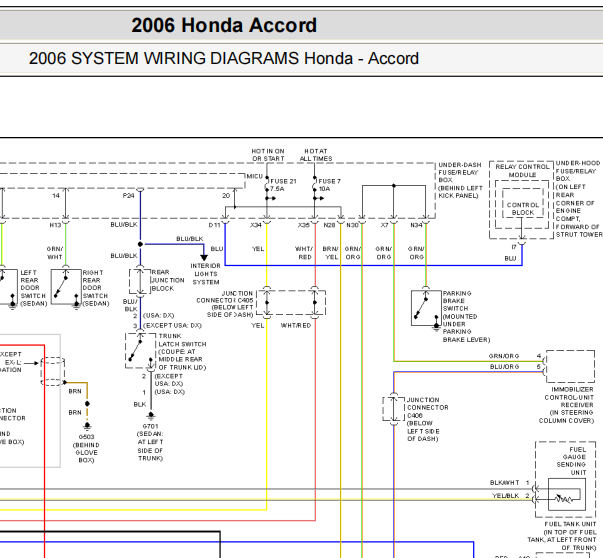Click the 'H13' connector pin label
The width and height of the screenshot is (603, 558).
click(55, 225)
